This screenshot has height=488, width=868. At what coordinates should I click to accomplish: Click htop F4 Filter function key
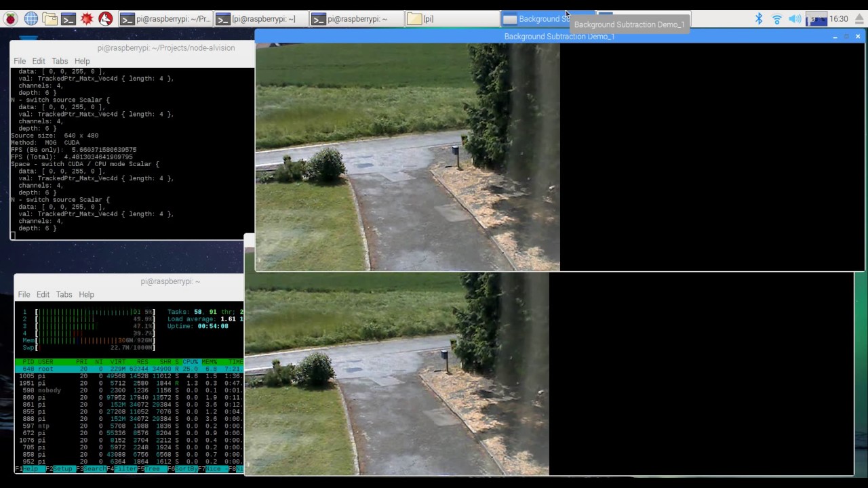[x=122, y=469]
